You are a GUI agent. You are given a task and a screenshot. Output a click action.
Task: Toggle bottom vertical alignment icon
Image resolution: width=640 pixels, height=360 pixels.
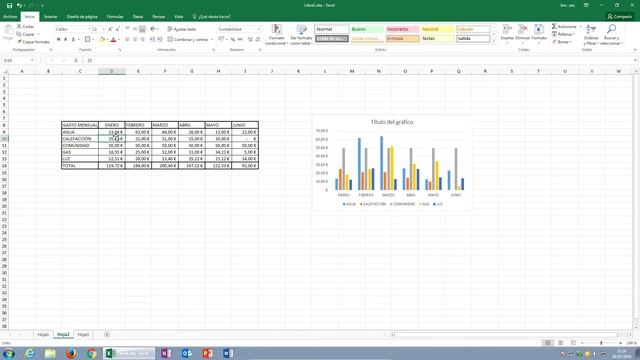[142, 29]
